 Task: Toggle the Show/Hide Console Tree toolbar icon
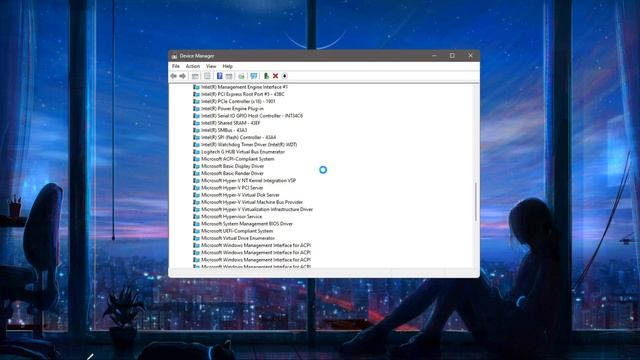pyautogui.click(x=195, y=76)
